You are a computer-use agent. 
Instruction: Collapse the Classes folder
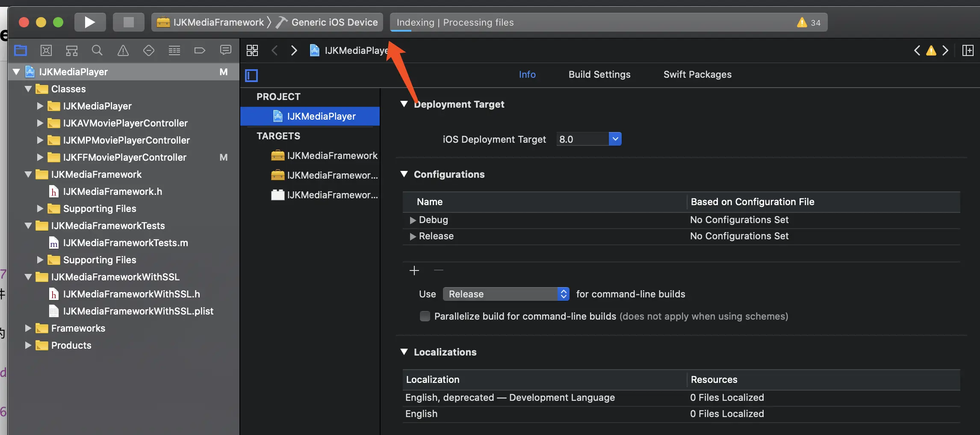click(x=28, y=89)
